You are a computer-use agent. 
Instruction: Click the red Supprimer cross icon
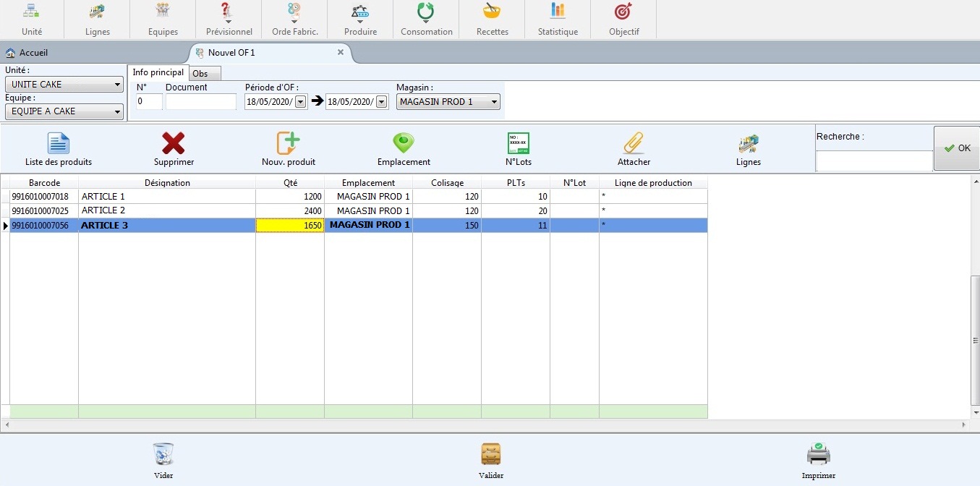174,144
